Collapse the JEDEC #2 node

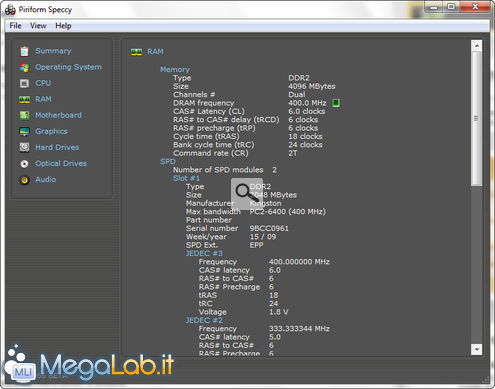click(x=204, y=320)
